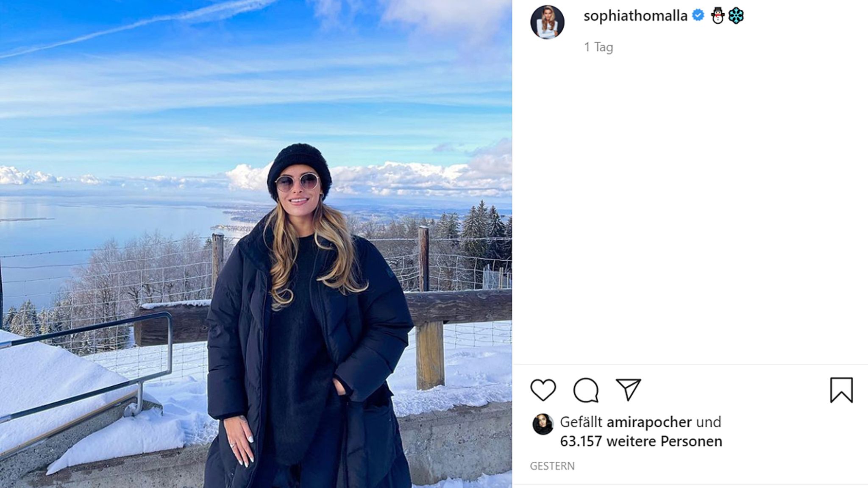Open the sophiathomalla profile picture
The width and height of the screenshot is (868, 488).
click(547, 22)
